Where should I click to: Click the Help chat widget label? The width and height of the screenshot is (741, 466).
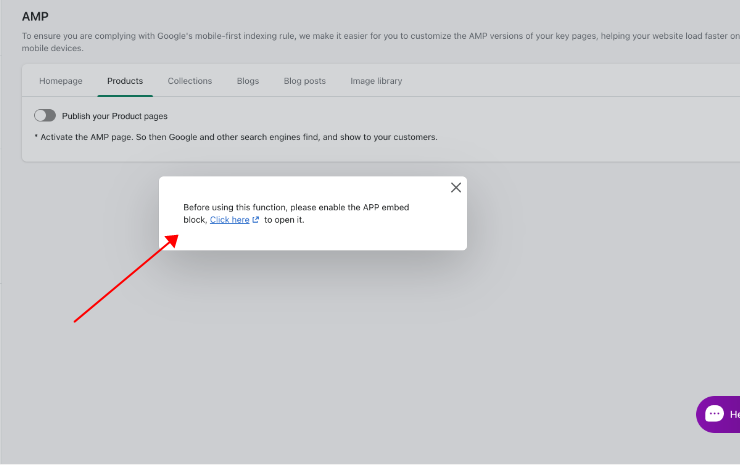point(735,414)
